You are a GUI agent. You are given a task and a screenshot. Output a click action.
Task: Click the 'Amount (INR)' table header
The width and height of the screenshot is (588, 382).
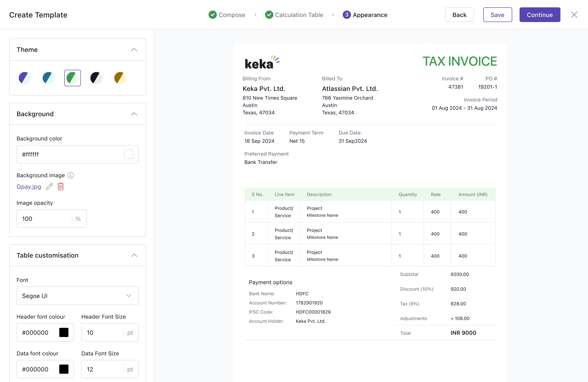pyautogui.click(x=473, y=194)
